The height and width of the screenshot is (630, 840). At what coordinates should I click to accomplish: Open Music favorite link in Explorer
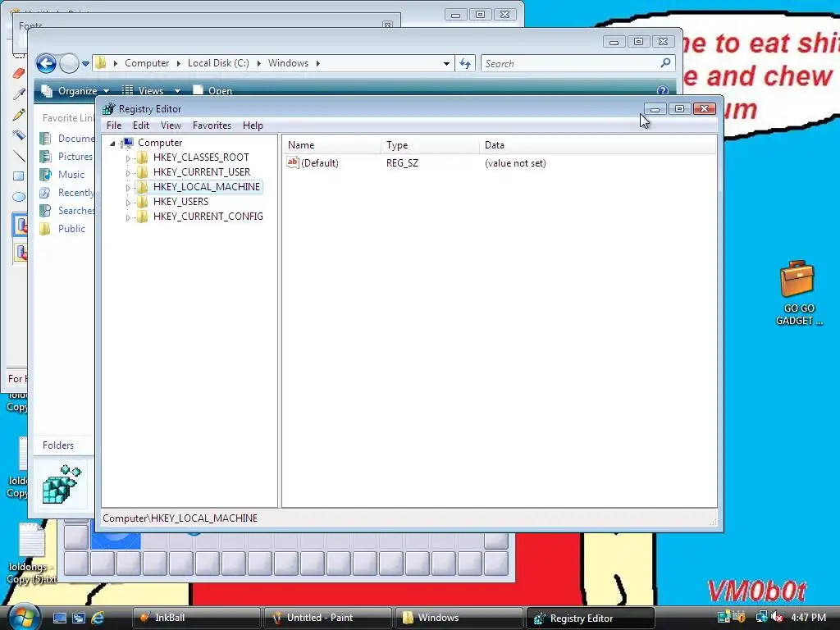[x=62, y=174]
